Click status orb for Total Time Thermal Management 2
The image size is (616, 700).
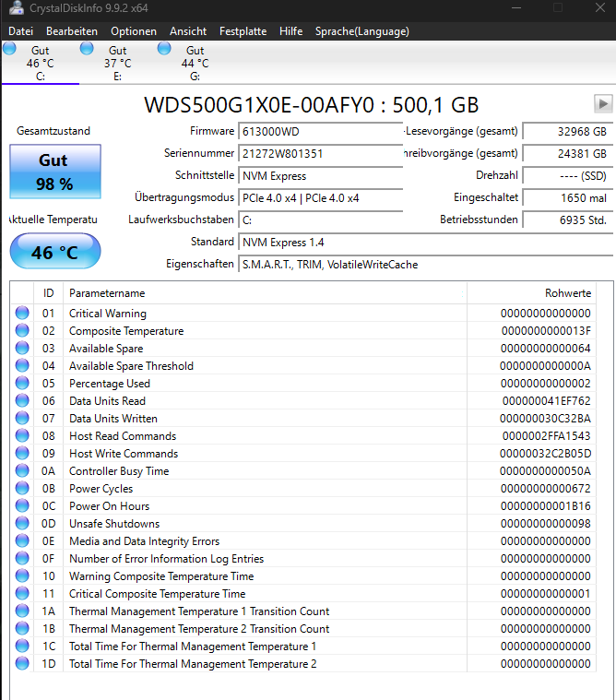[22, 663]
